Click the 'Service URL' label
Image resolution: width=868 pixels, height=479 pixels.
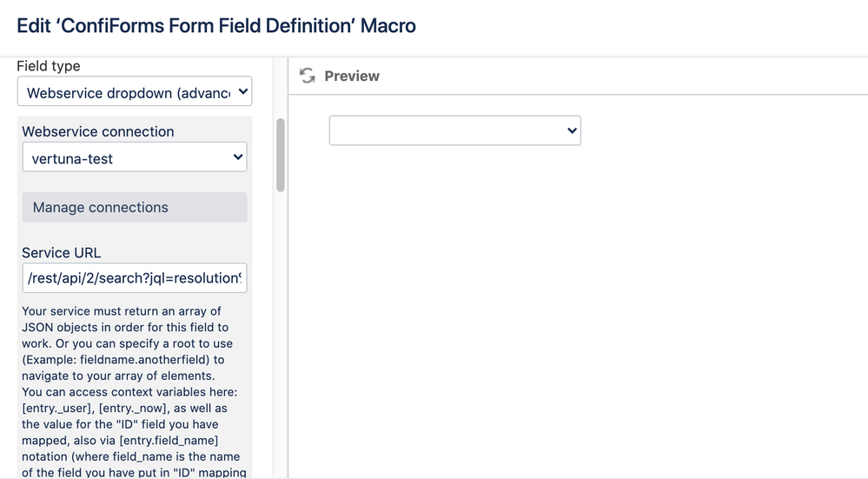click(x=62, y=252)
